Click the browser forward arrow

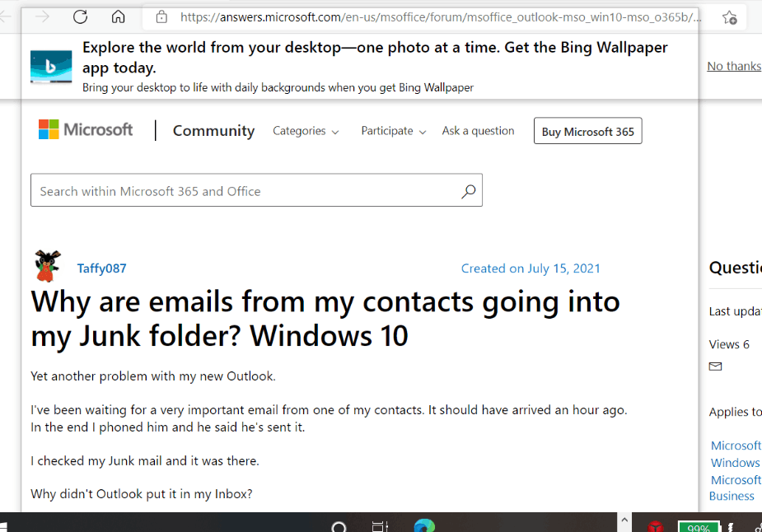(x=42, y=17)
